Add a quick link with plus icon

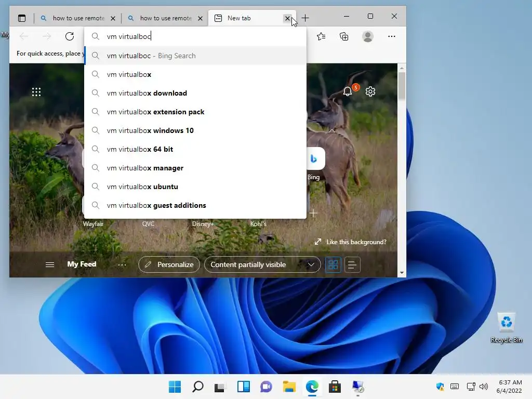point(313,214)
